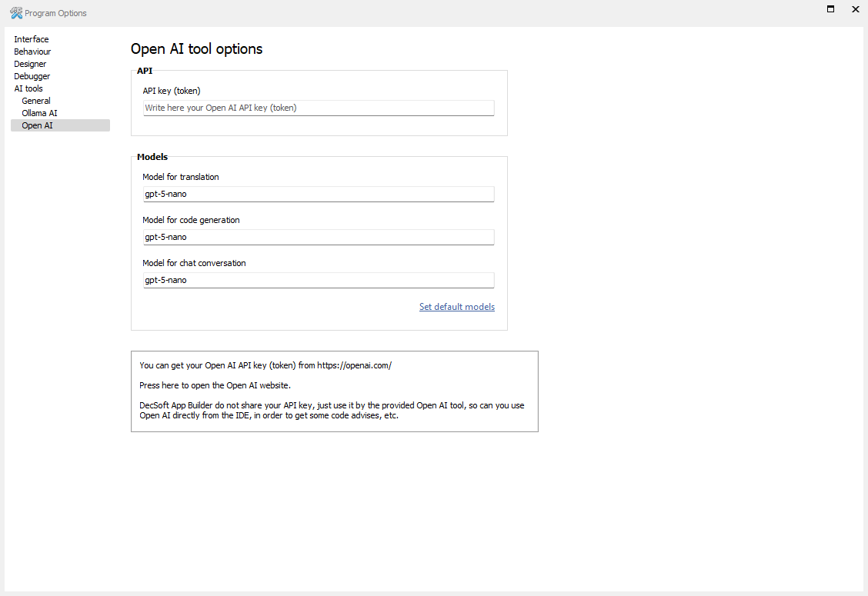This screenshot has height=596, width=868.
Task: Edit the Model for code generation field
Action: click(x=319, y=238)
